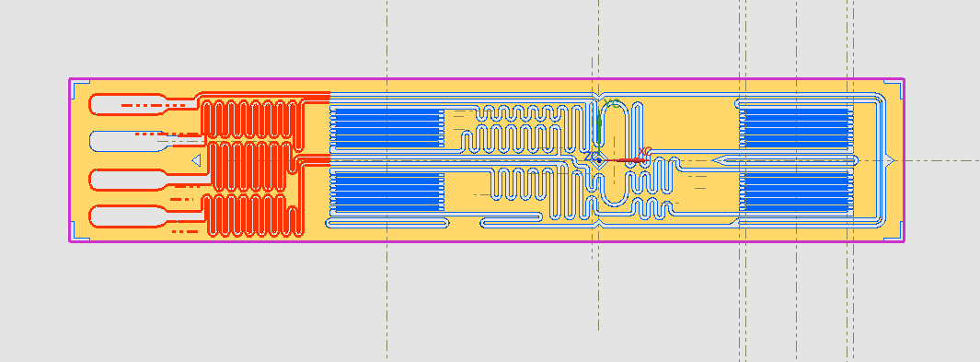The height and width of the screenshot is (362, 980).
Task: Select the green YC axis handle
Action: coord(600,129)
